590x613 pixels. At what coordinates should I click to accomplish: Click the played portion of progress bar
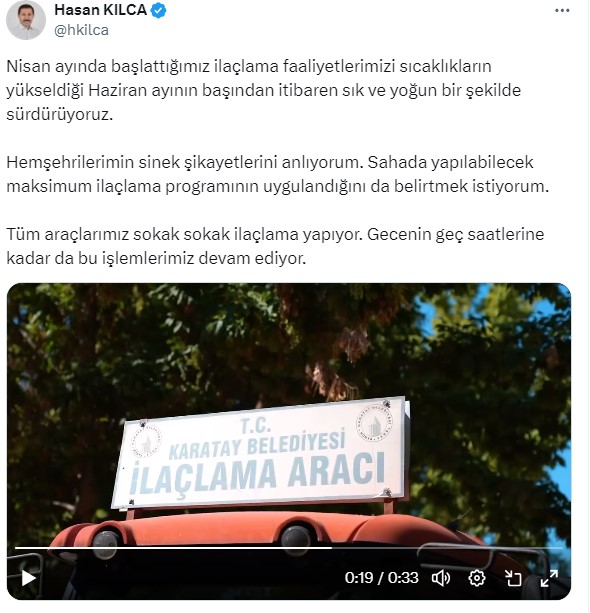173,548
